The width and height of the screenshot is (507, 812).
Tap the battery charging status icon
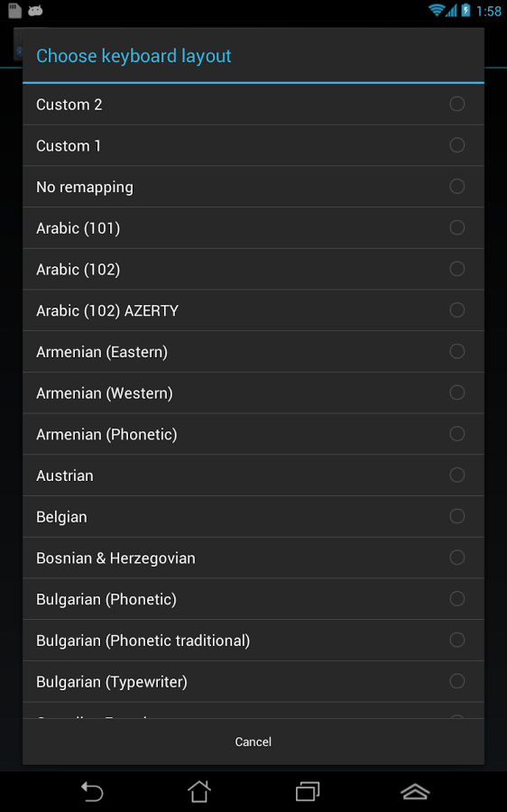466,10
